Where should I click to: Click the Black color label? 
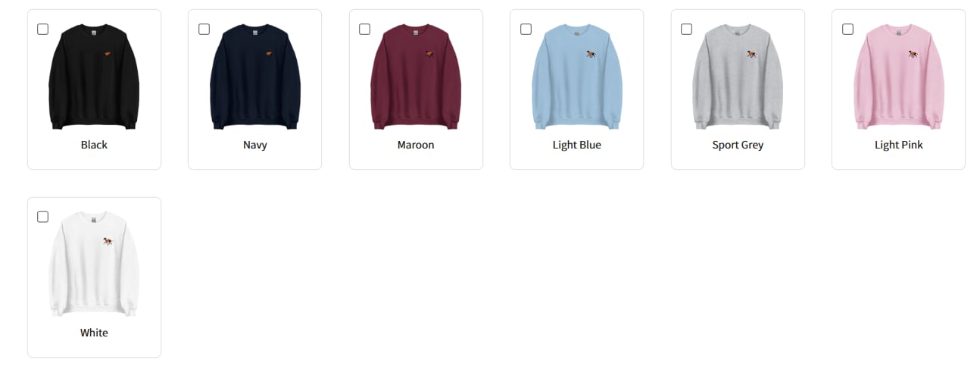pos(94,145)
